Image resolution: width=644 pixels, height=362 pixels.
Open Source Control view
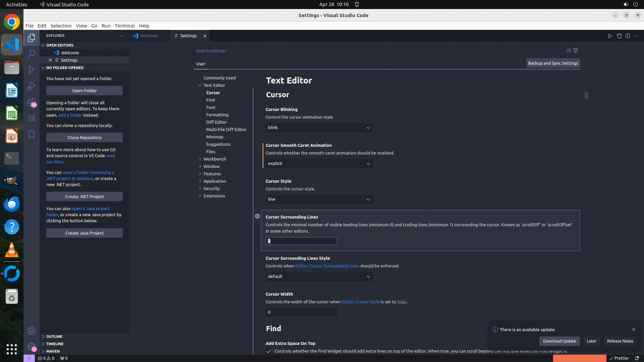[x=32, y=70]
